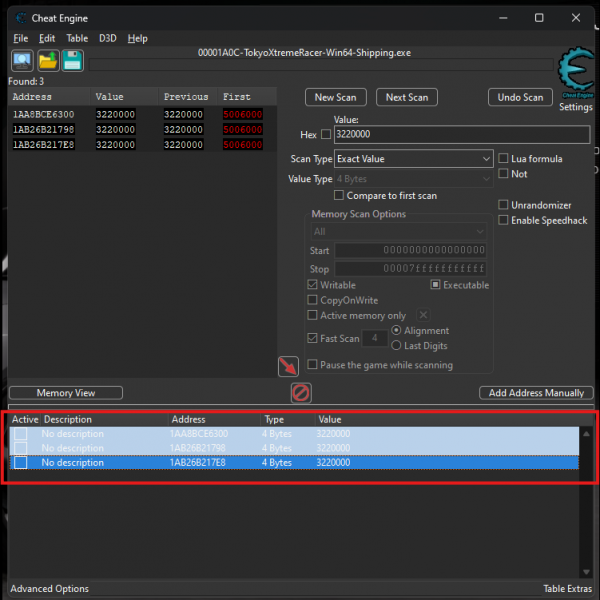This screenshot has width=600, height=600.
Task: Click the Cheat Engine logo settings icon
Action: click(576, 73)
